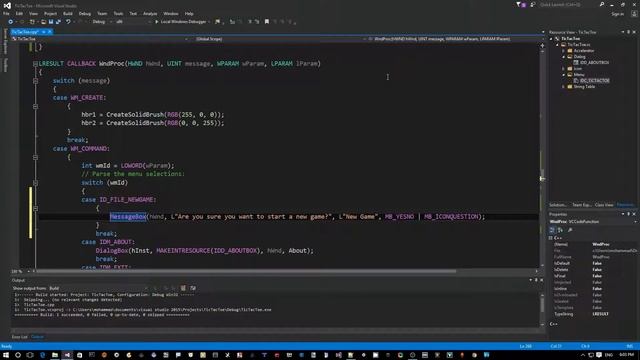Open the File menu

coord(6,13)
